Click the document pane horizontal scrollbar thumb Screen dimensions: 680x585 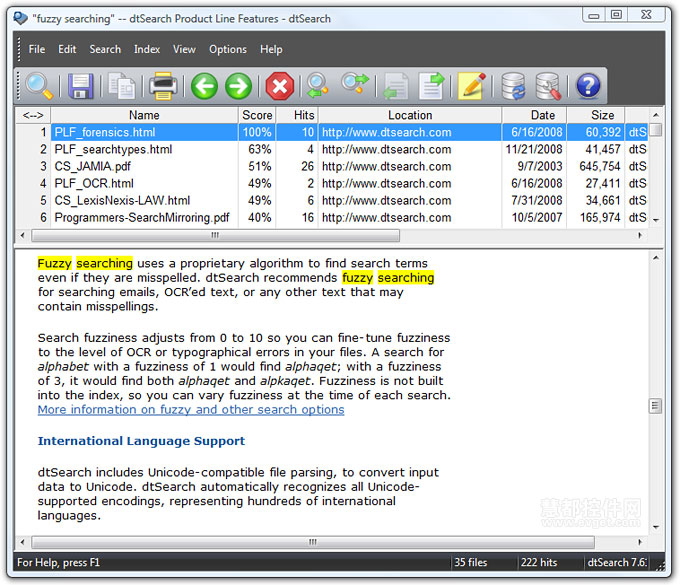313,542
